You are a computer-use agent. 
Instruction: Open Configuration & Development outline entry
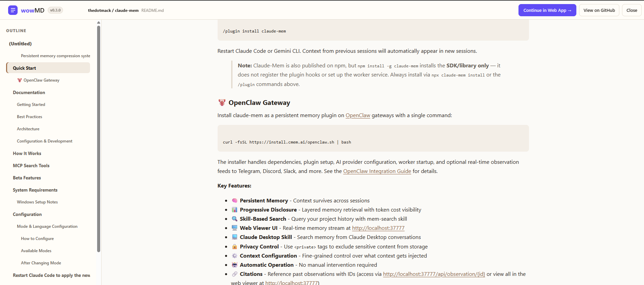click(x=45, y=141)
